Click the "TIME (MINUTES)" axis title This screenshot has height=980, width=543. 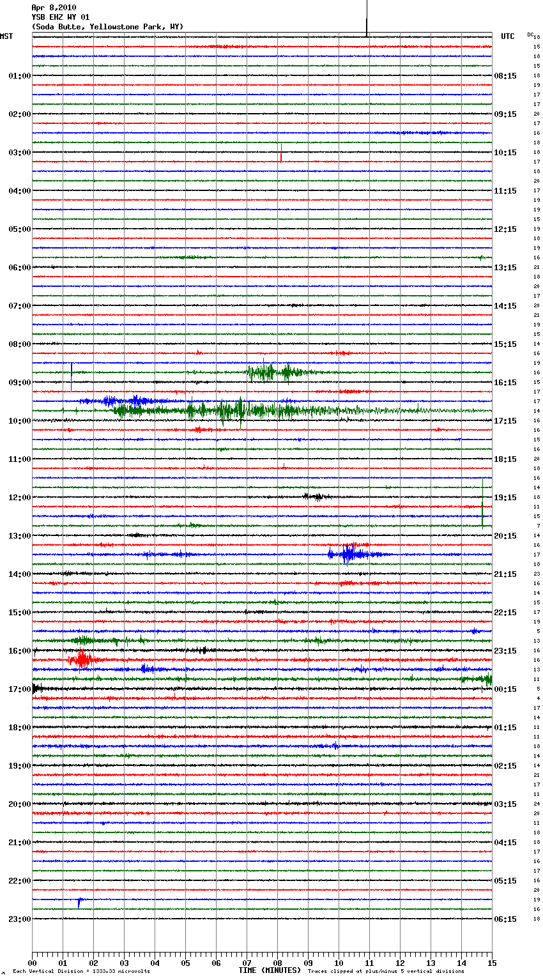coord(270,970)
